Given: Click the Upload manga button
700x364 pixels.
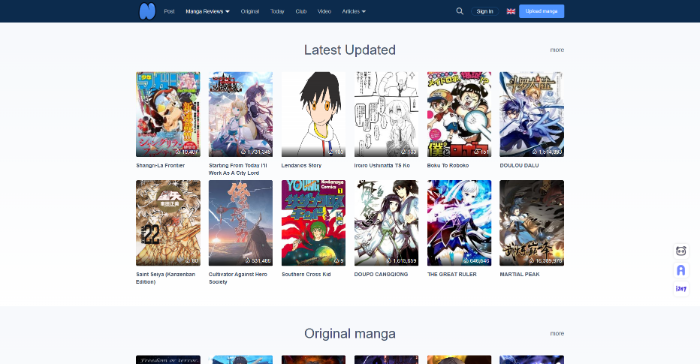Looking at the screenshot, I should click(542, 11).
